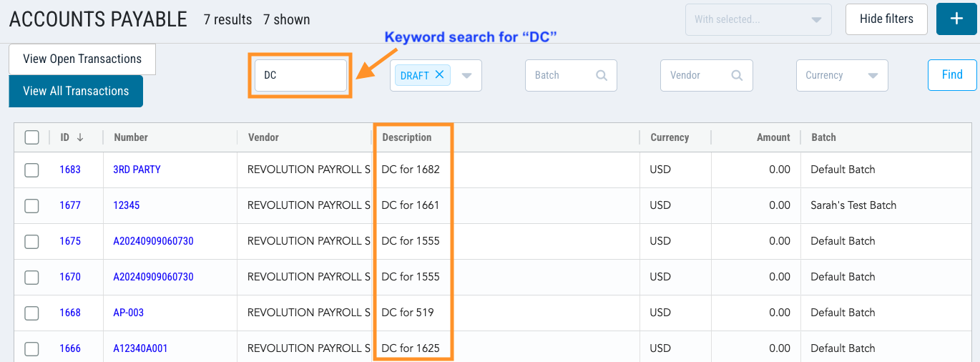Click the description DC for 519
980x362 pixels.
[x=408, y=313]
